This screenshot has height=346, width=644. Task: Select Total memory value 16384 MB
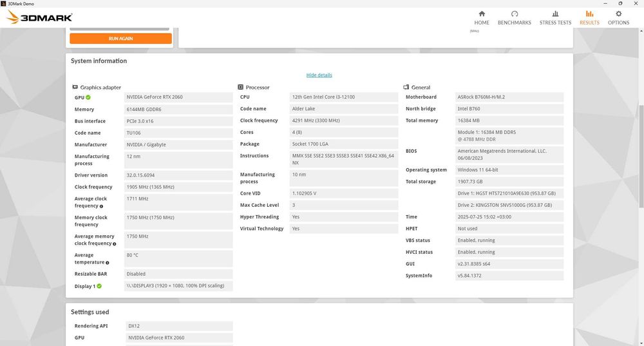point(509,120)
